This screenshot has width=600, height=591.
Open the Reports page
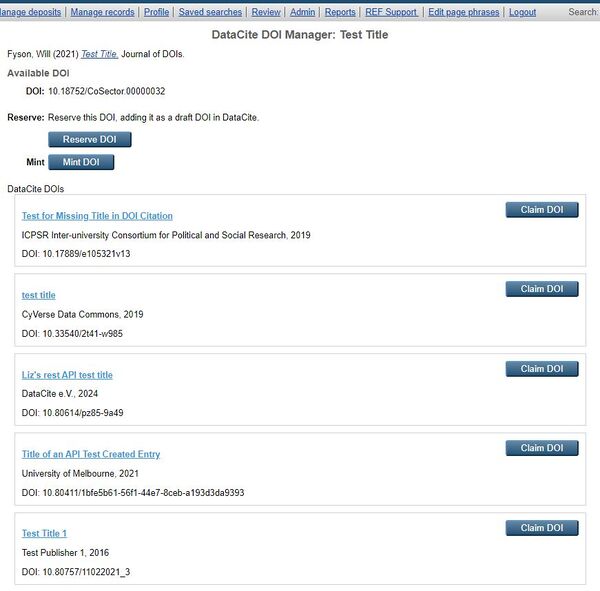coord(340,12)
